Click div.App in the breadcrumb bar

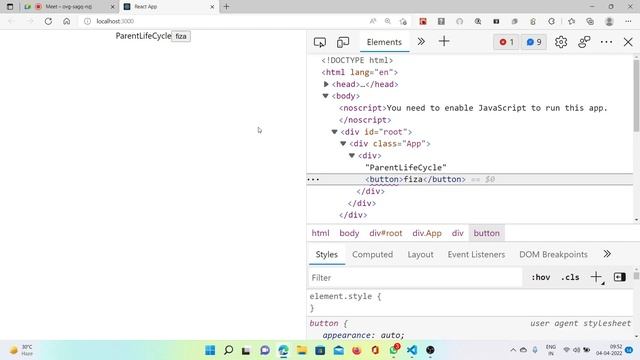(x=427, y=233)
